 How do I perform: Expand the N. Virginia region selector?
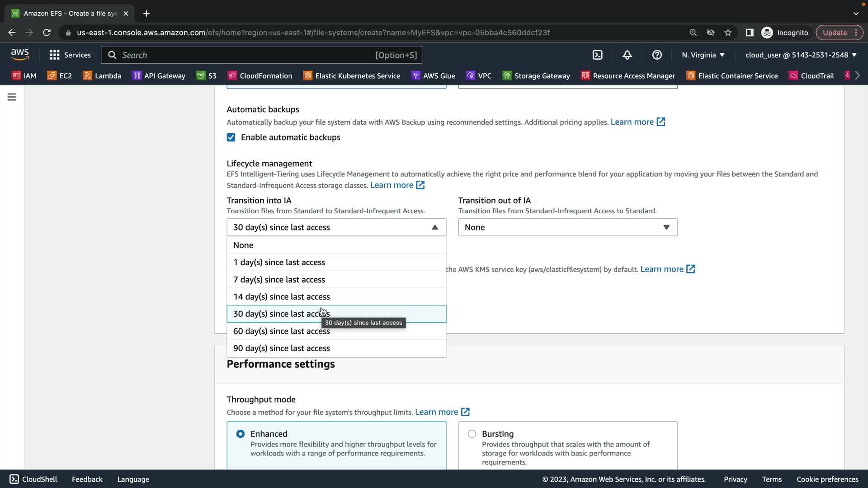click(x=703, y=55)
